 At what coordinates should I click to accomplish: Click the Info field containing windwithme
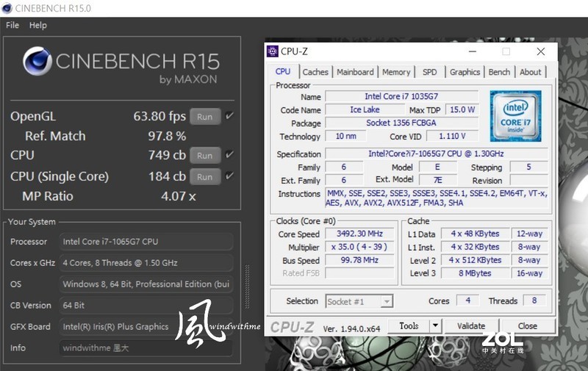point(146,347)
